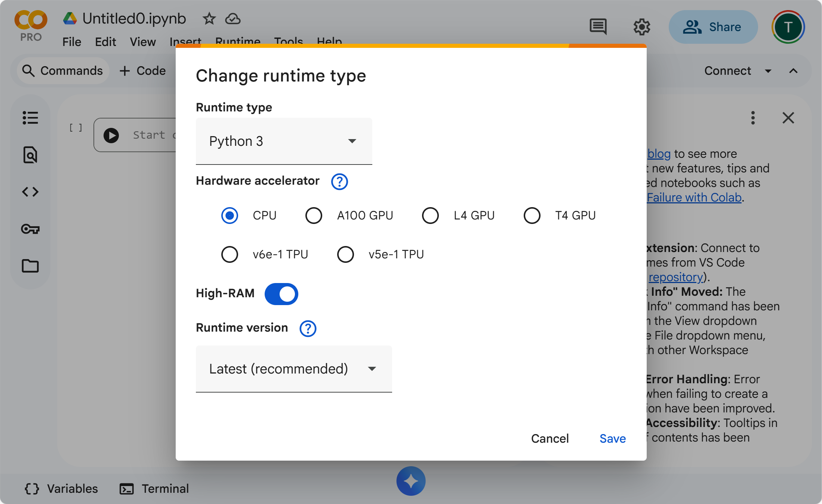Expand the Connect options dropdown arrow
This screenshot has width=822, height=504.
[x=769, y=71]
